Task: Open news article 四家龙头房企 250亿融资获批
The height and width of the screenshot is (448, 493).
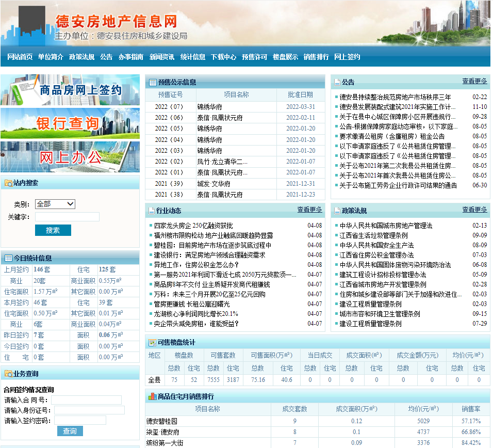Action: tap(193, 226)
